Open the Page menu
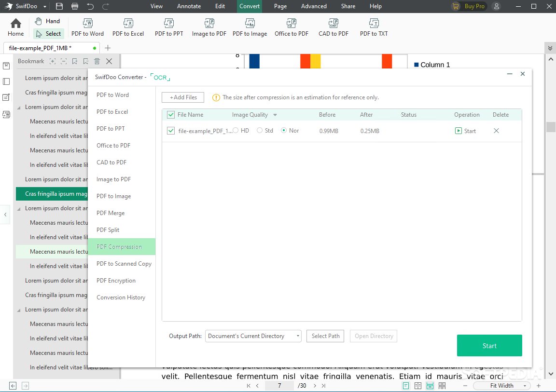Image resolution: width=556 pixels, height=392 pixels. click(x=280, y=6)
